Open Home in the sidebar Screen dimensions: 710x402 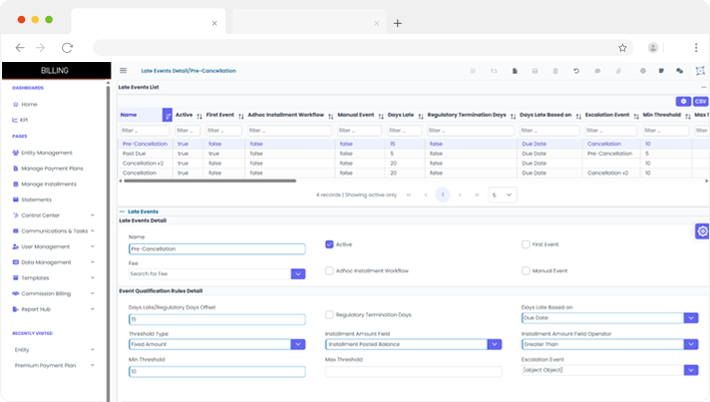[x=29, y=105]
